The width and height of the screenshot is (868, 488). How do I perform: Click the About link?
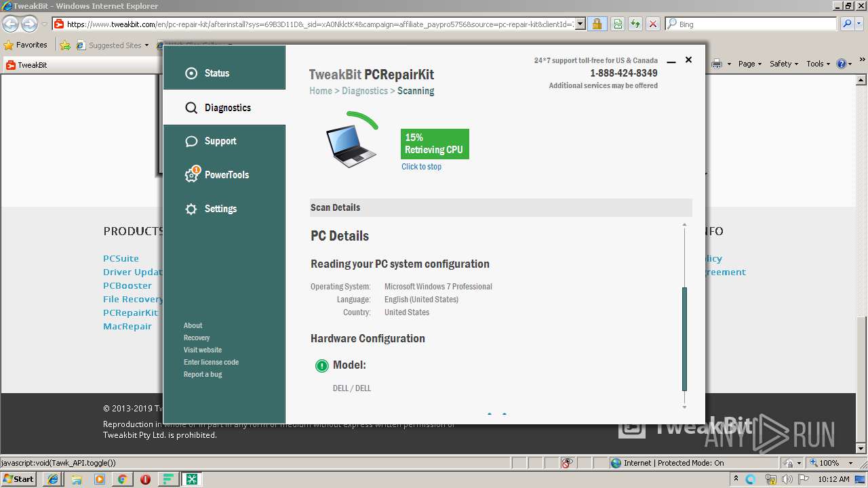193,325
